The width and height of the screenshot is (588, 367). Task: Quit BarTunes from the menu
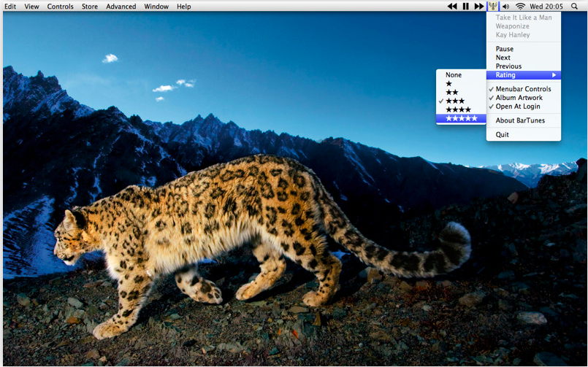524,135
